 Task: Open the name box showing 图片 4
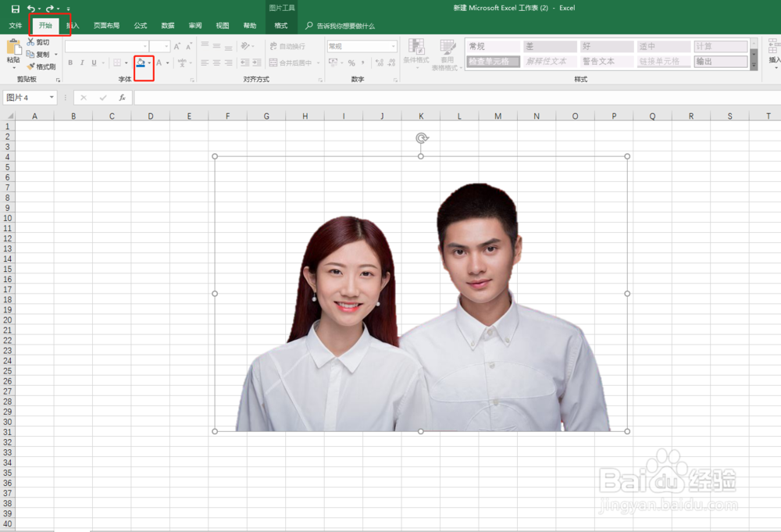(30, 98)
